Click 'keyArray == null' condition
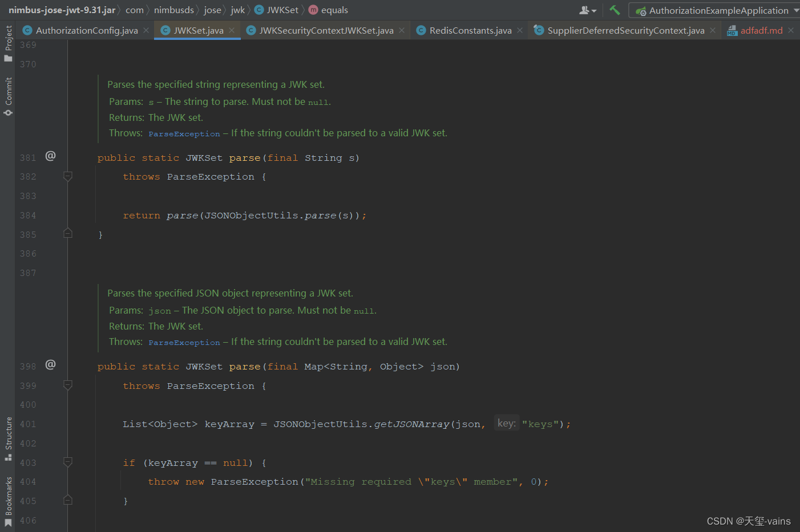800x532 pixels. pos(198,463)
